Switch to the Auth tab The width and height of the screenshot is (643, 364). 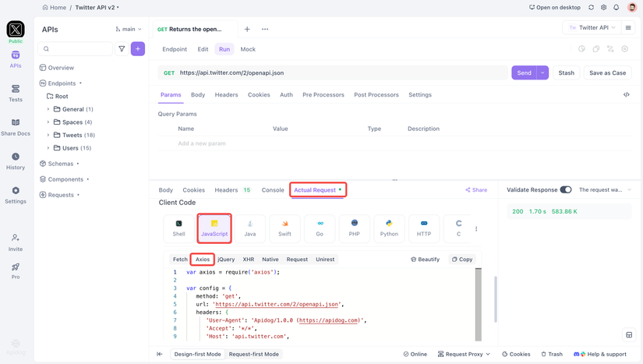[286, 94]
